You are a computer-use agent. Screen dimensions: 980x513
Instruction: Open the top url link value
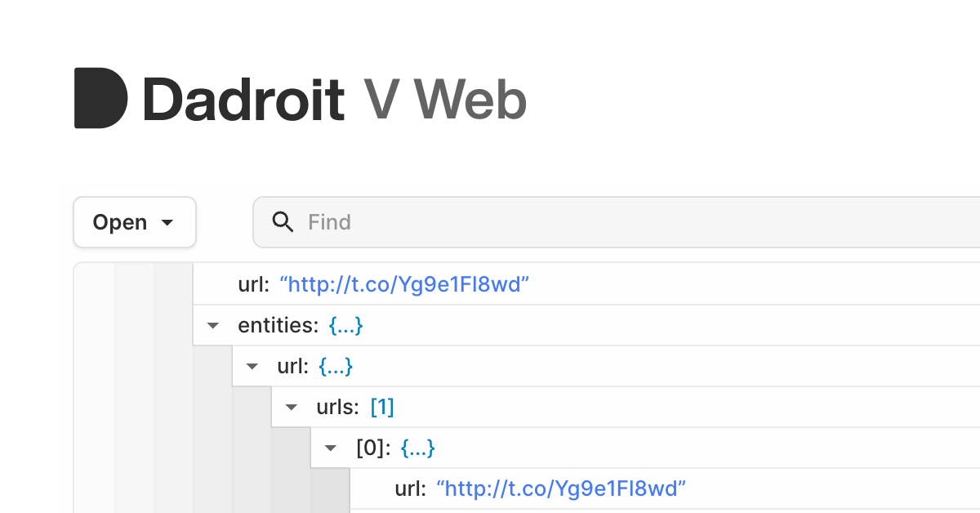click(x=405, y=284)
